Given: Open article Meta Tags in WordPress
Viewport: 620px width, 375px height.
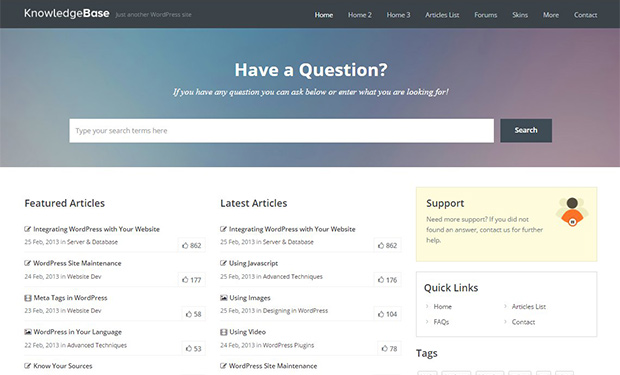Looking at the screenshot, I should [x=70, y=298].
